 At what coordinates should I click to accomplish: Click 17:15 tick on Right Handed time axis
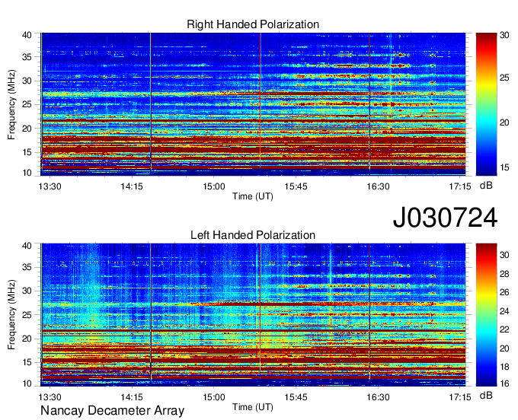460,186
